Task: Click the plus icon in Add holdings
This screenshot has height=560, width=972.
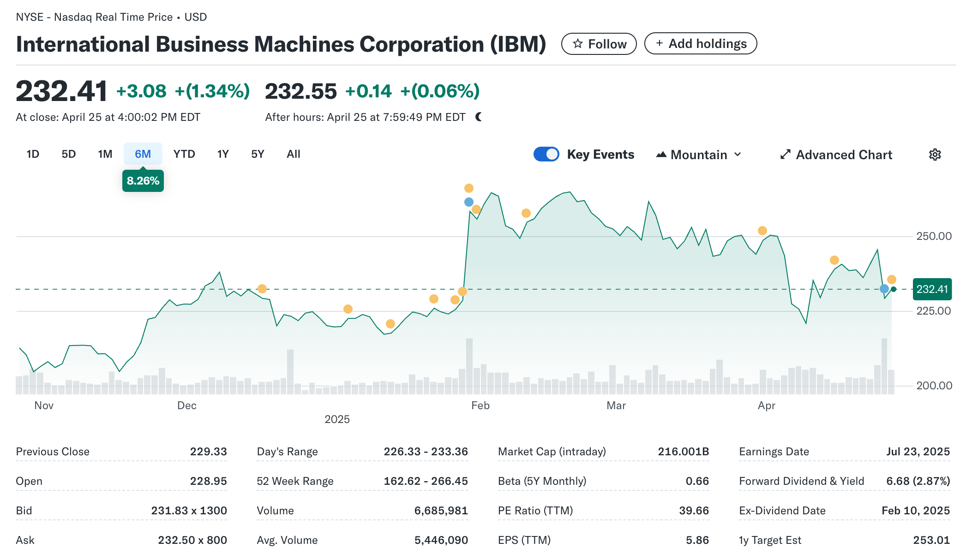Action: pos(660,43)
